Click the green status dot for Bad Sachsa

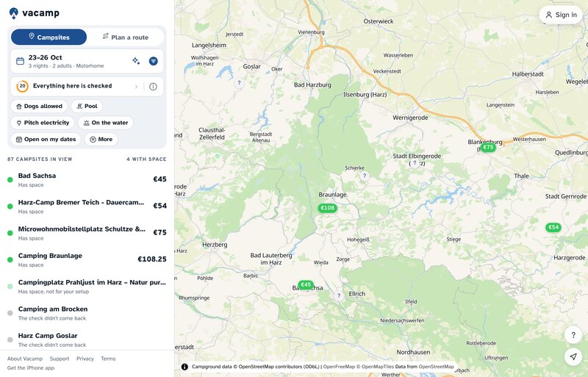[x=10, y=180]
